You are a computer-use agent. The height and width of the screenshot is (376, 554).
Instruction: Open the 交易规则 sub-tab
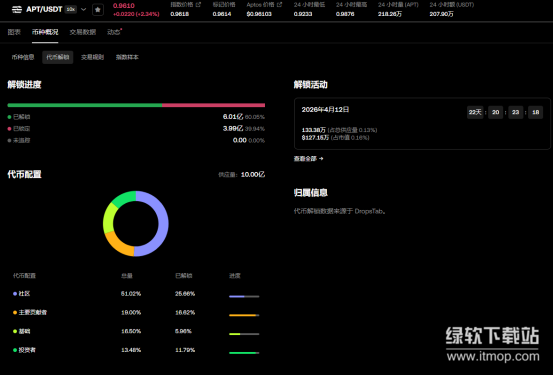(92, 57)
